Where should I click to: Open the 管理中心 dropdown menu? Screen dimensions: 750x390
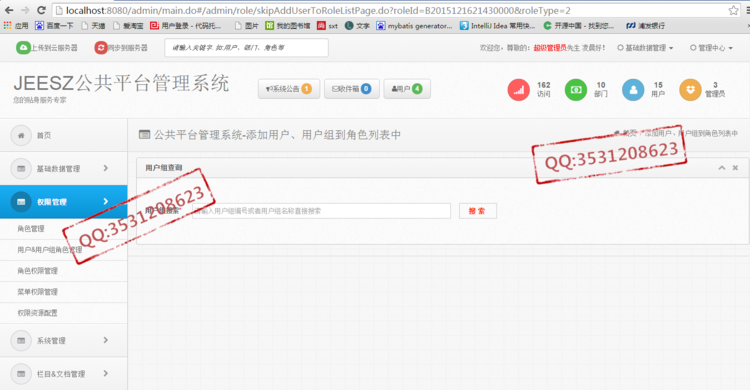711,48
